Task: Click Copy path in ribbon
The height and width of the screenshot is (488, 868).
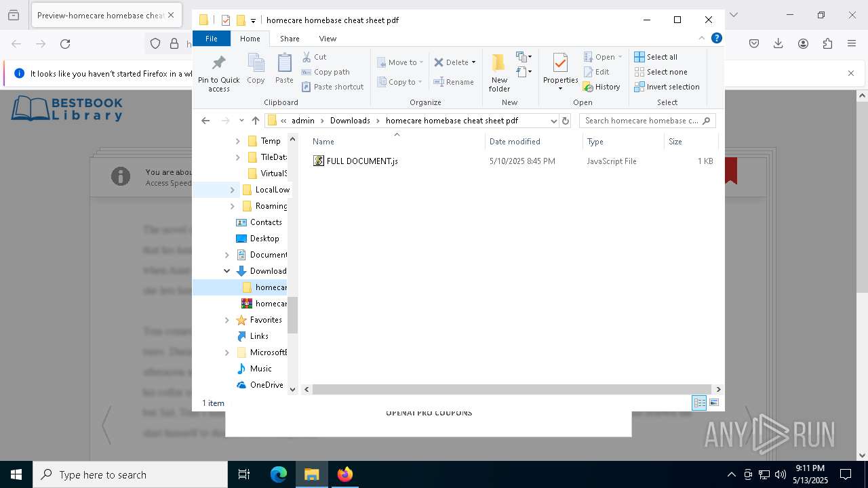Action: (325, 72)
